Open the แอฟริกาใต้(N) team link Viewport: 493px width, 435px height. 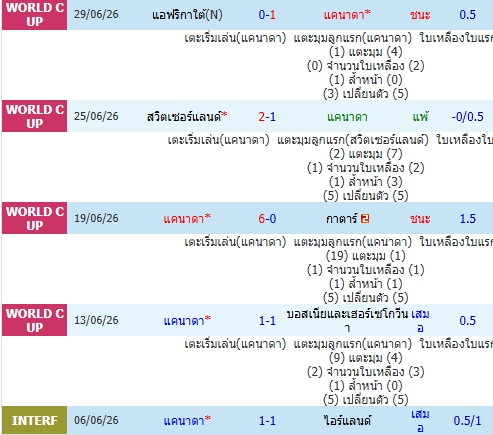187,15
